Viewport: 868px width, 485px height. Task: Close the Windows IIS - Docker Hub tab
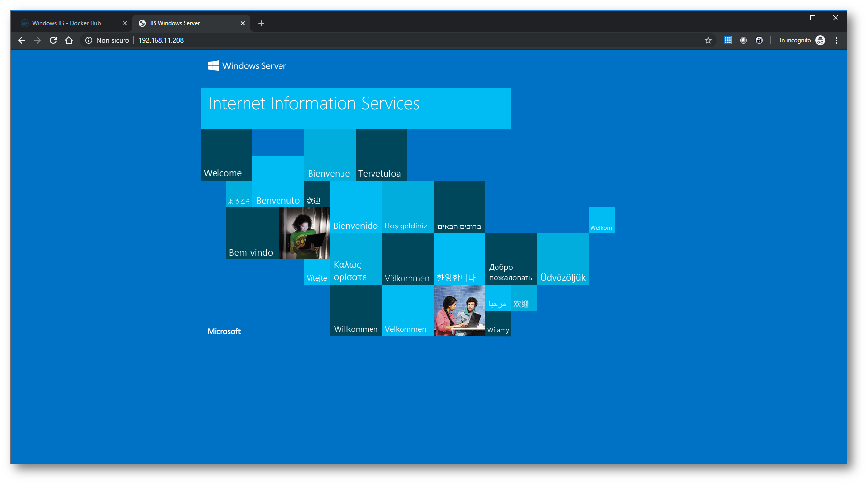[124, 23]
